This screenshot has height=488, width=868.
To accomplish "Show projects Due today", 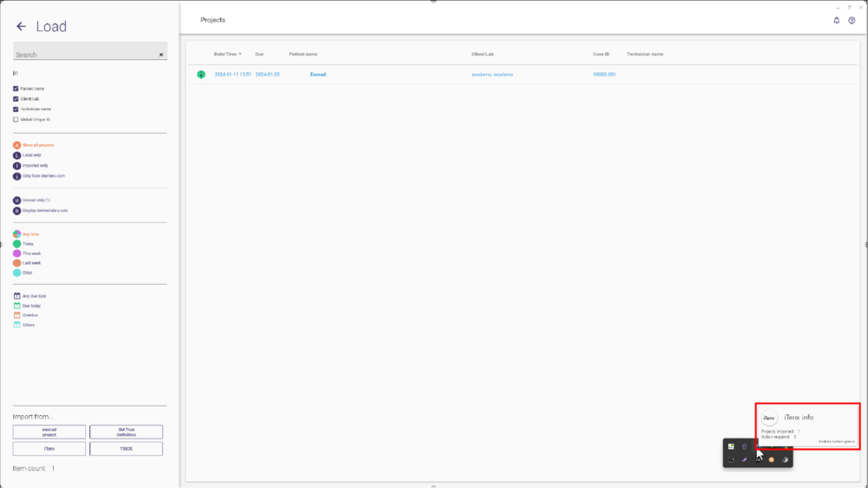I will pos(27,306).
